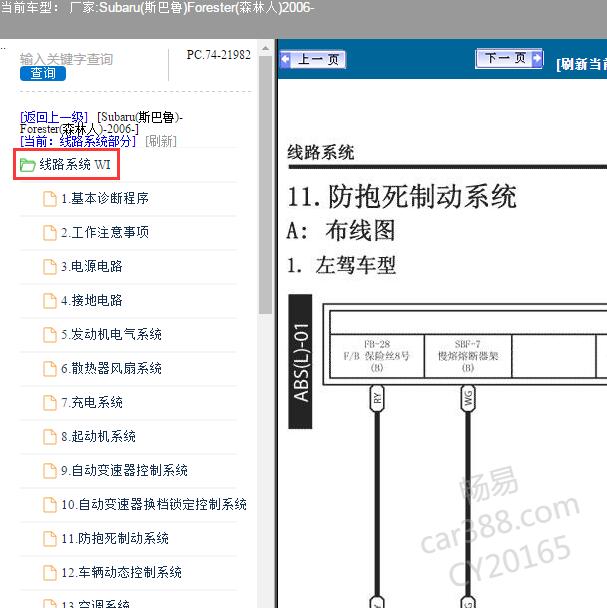Focus the keyword search input field
The width and height of the screenshot is (607, 608).
click(x=66, y=59)
